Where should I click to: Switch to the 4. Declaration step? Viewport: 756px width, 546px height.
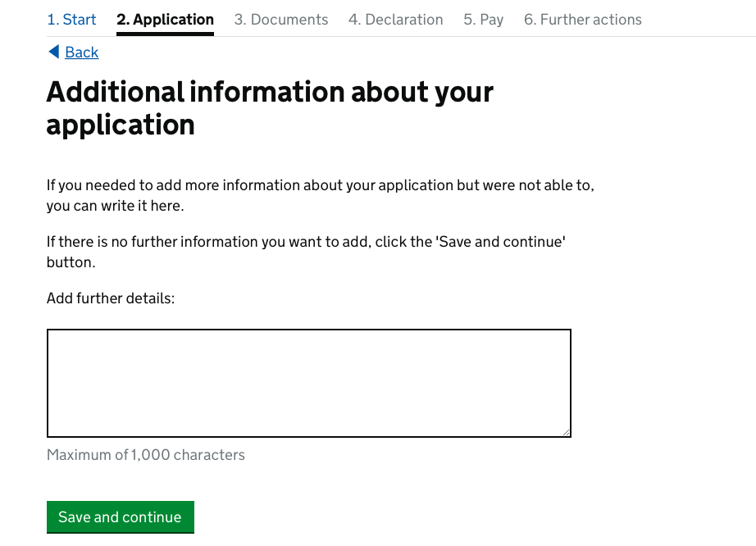pos(395,20)
